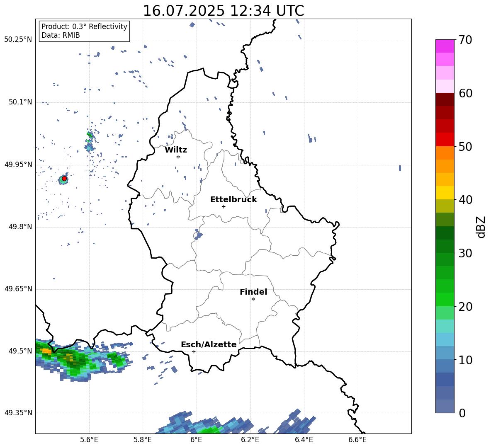Click the dark maroon colorbar segment below 60
491x448 pixels.
click(445, 99)
